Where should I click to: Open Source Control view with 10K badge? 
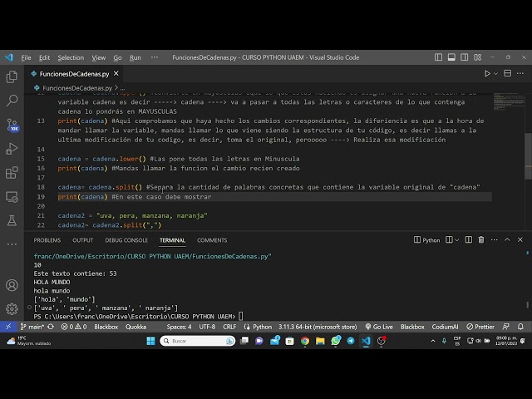12,126
